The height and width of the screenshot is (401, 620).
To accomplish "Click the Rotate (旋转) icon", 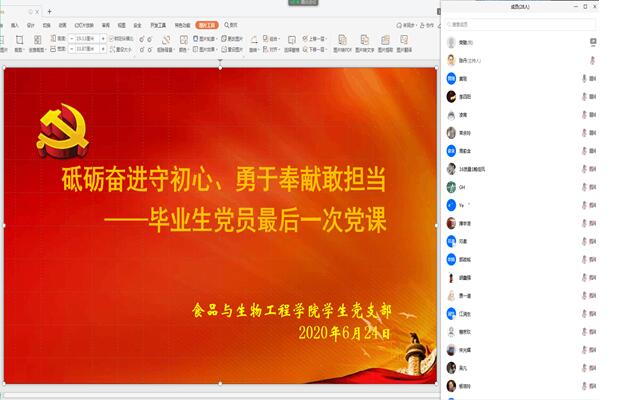I will point(254,40).
